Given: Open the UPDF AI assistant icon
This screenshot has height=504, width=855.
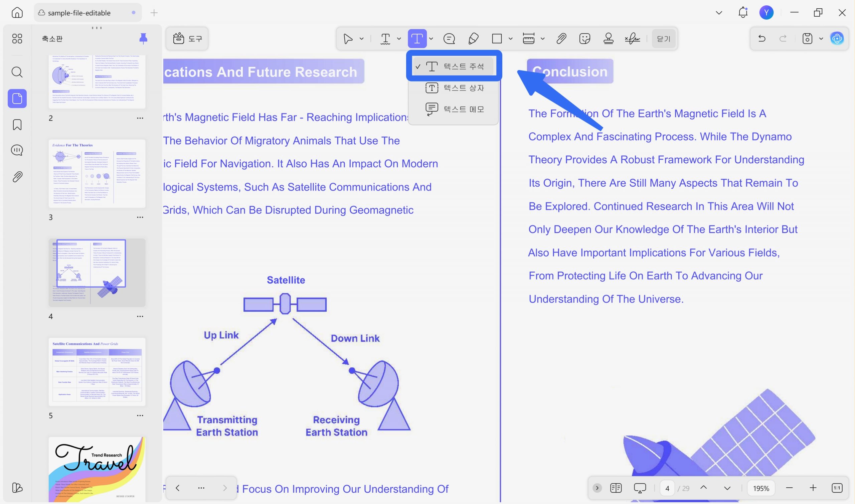Looking at the screenshot, I should (x=837, y=38).
